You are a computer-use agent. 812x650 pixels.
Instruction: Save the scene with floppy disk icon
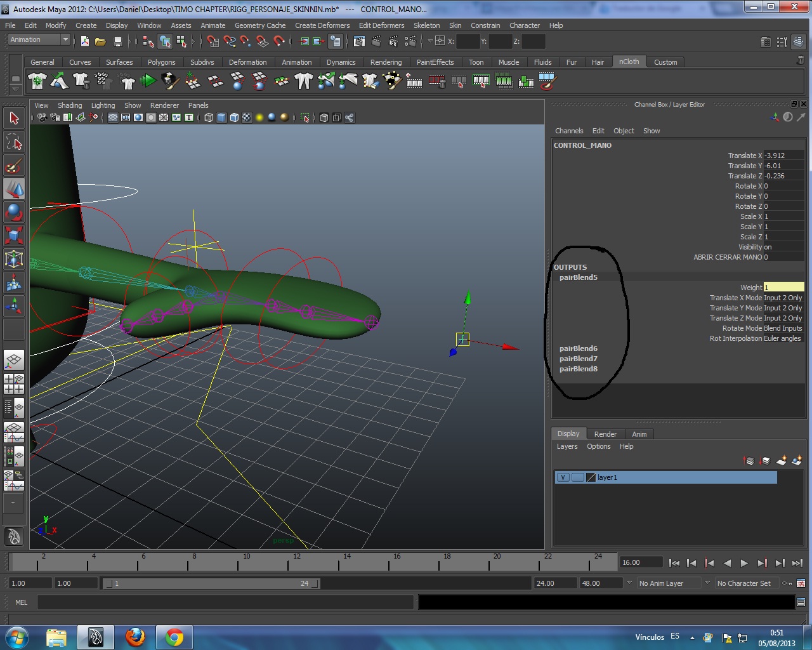pos(117,42)
